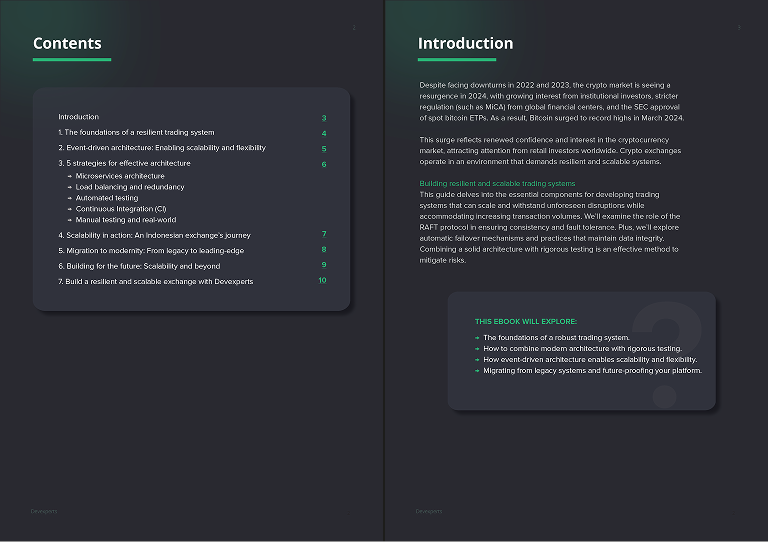
Task: Click the 'Contents' page heading
Action: pyautogui.click(x=67, y=43)
